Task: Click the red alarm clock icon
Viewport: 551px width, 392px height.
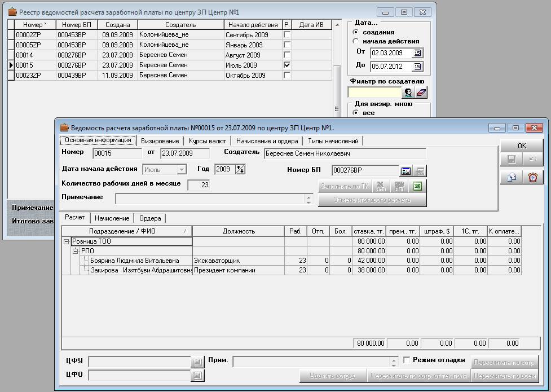Action: click(x=533, y=177)
